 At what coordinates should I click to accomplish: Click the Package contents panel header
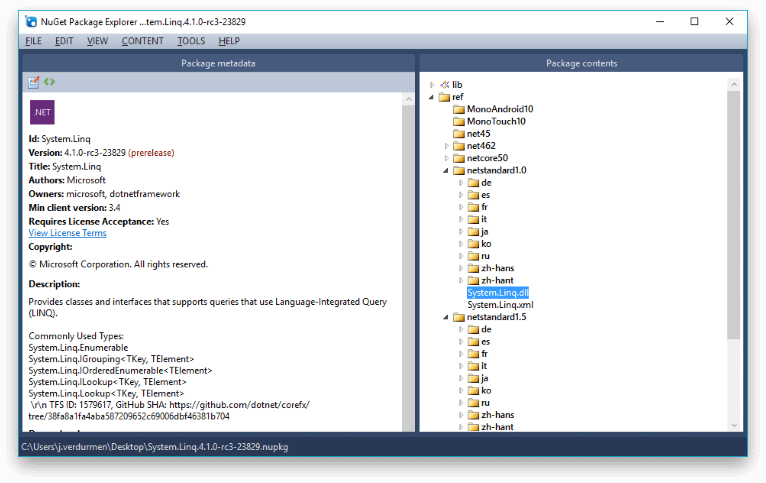point(581,63)
